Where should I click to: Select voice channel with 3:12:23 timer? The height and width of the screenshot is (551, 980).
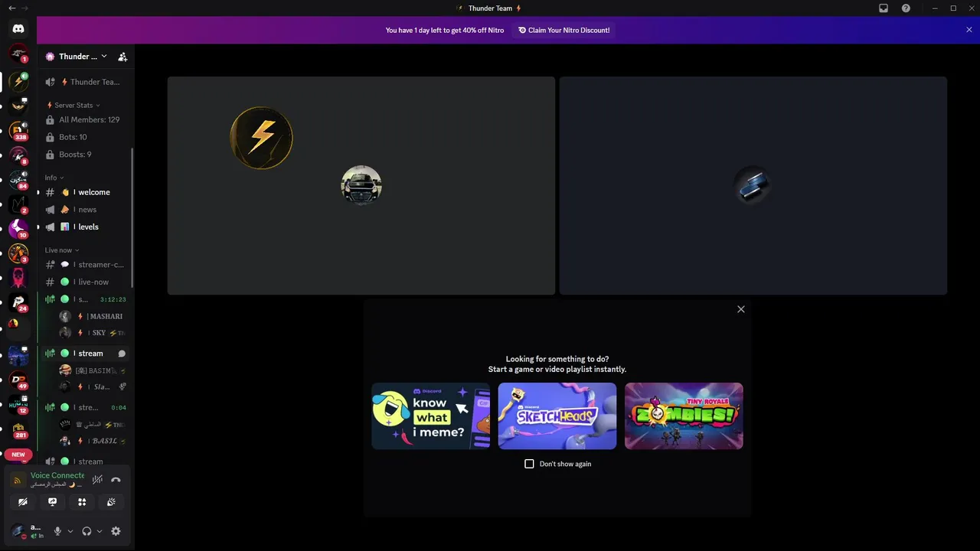click(86, 299)
